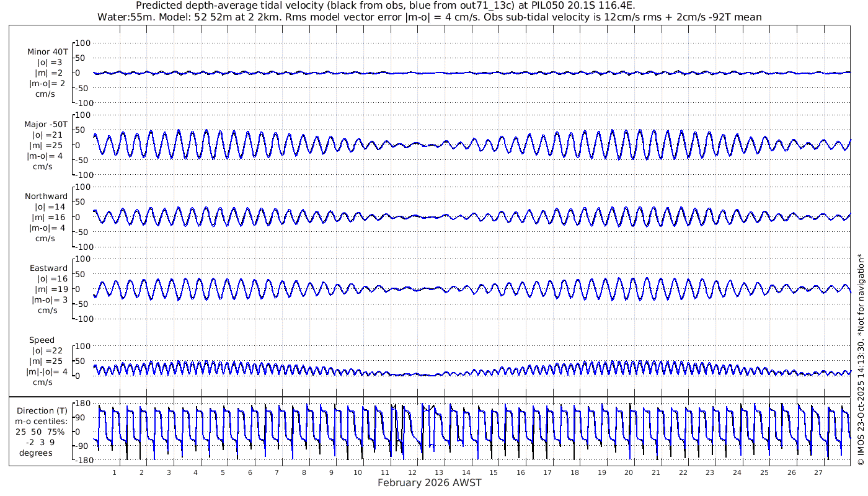Image resolution: width=868 pixels, height=496 pixels.
Task: Select "|m-o|= 3" beside the Eastward plot
Action: coord(50,300)
